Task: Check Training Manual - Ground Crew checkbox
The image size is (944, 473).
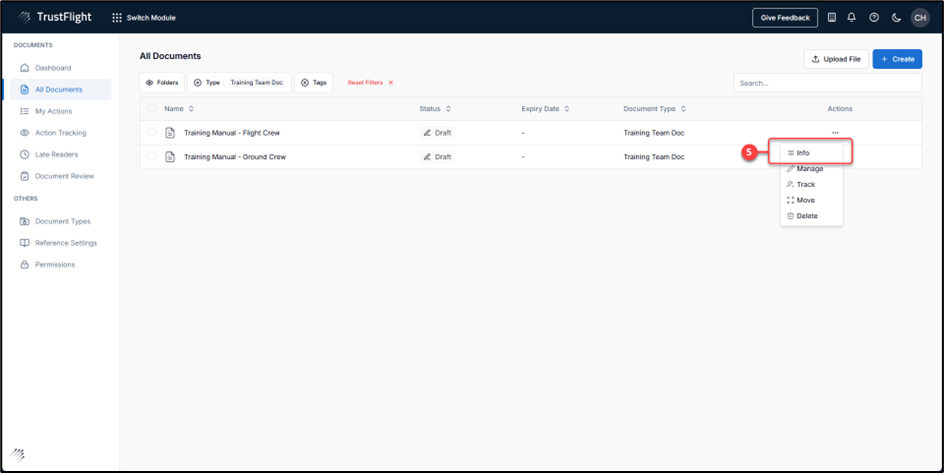Action: [152, 156]
